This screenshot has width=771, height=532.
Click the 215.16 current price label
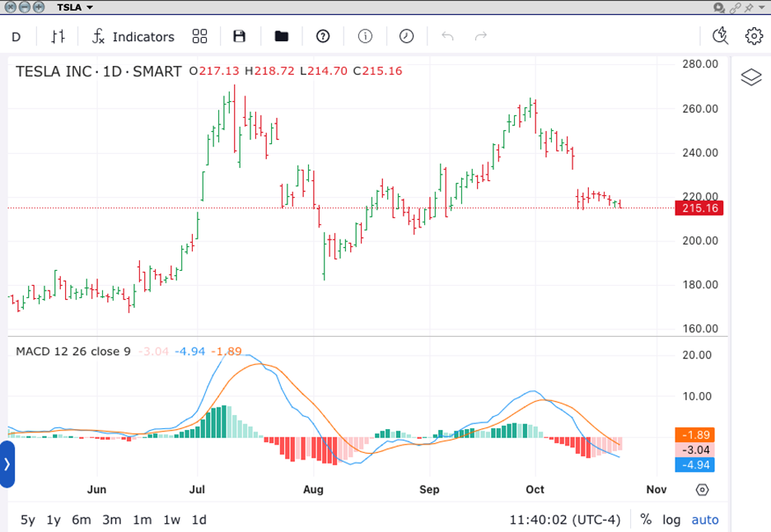(x=699, y=208)
